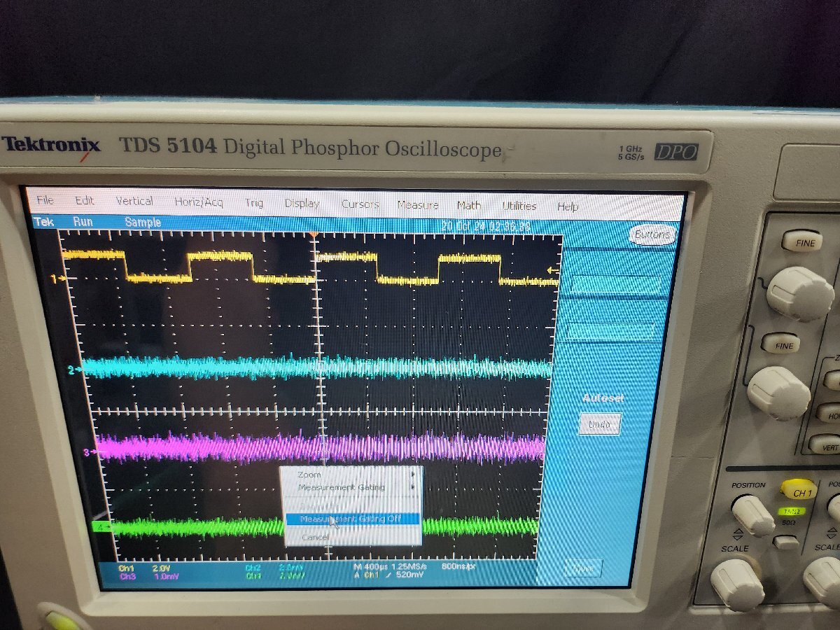Image resolution: width=840 pixels, height=630 pixels.
Task: Open the Cursors menu
Action: (x=360, y=204)
